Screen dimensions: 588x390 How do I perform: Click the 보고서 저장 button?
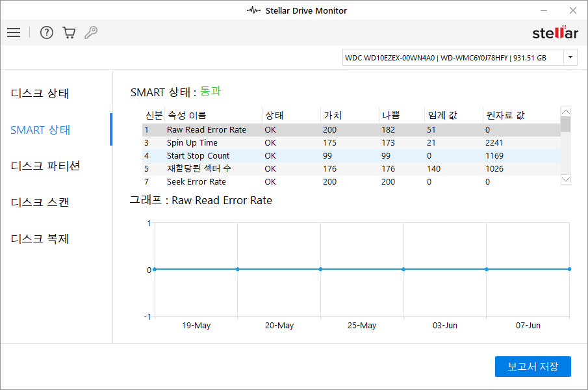(x=532, y=367)
